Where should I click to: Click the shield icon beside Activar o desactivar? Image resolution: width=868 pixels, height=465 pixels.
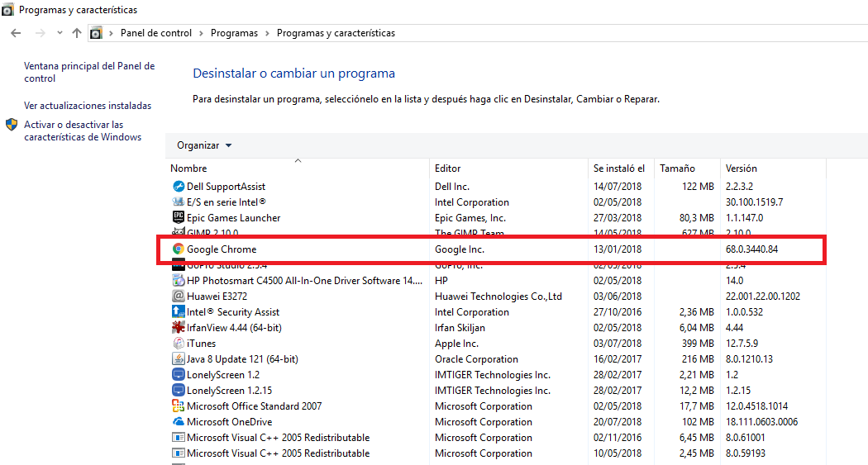point(12,125)
